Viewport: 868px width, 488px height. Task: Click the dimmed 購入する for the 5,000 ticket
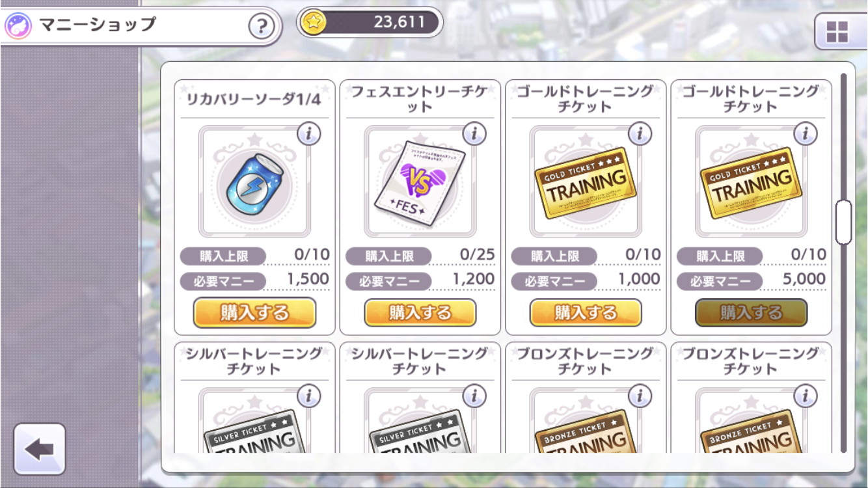click(751, 313)
